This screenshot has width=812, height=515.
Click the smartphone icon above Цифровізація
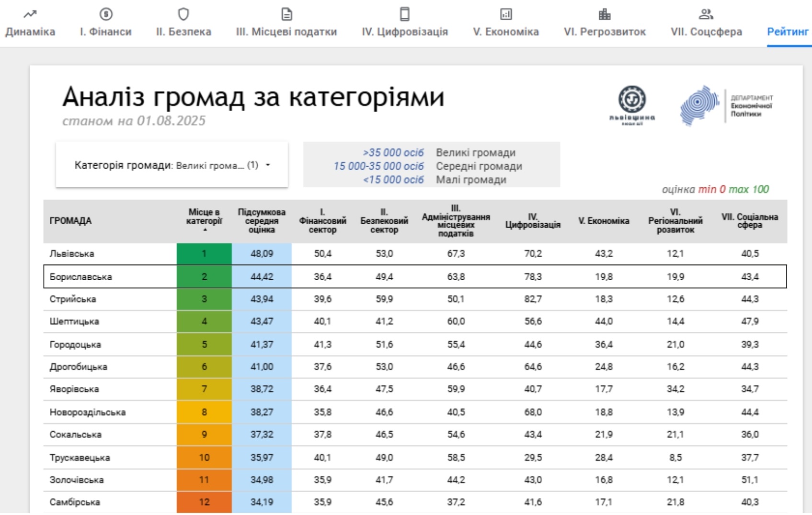[405, 14]
